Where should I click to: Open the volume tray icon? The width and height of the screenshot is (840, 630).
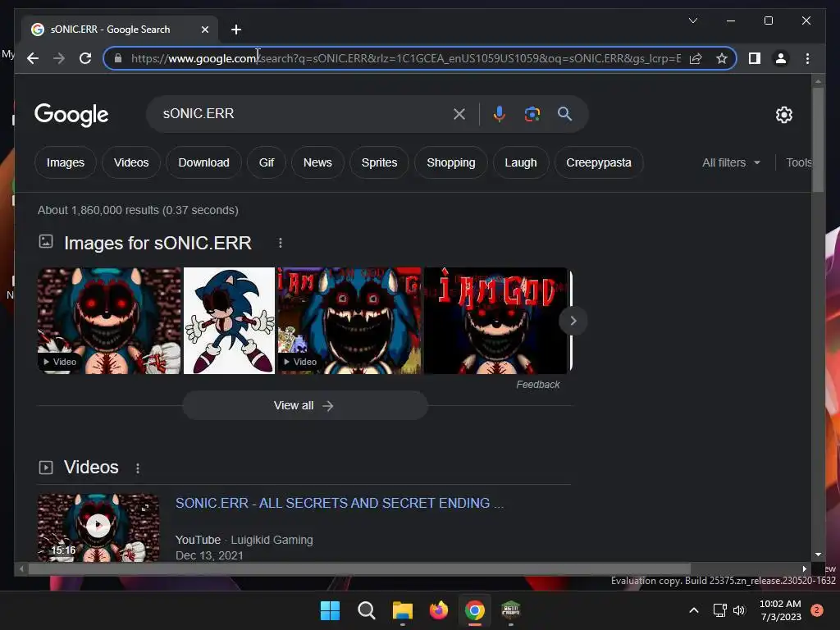tap(739, 610)
